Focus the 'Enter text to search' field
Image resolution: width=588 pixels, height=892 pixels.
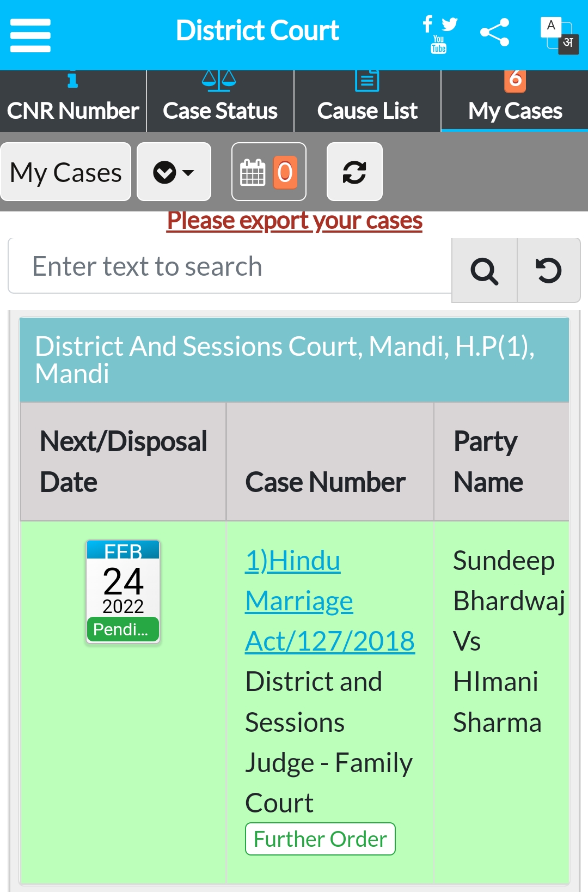coord(230,266)
